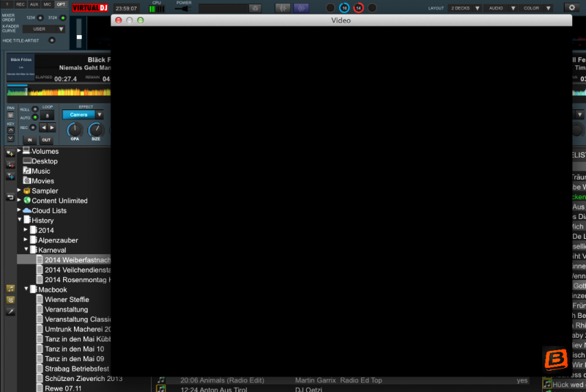The height and width of the screenshot is (392, 586).
Task: Click the Movies folder icon
Action: point(27,181)
